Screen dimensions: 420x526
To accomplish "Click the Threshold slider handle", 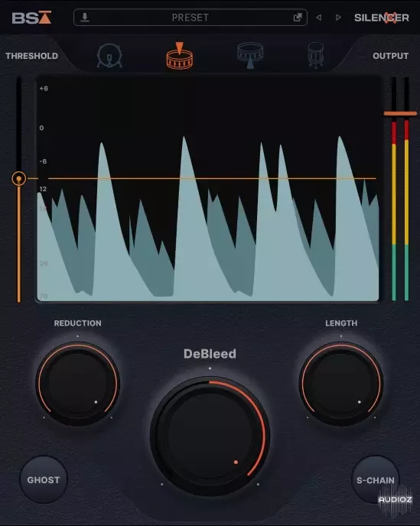I will 19,178.
